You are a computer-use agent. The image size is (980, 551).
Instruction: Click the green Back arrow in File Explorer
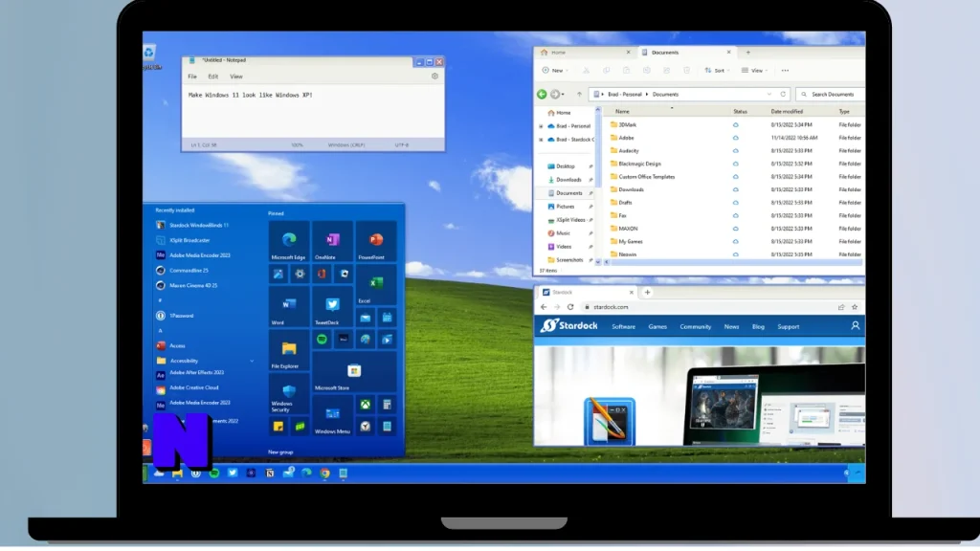click(x=542, y=95)
